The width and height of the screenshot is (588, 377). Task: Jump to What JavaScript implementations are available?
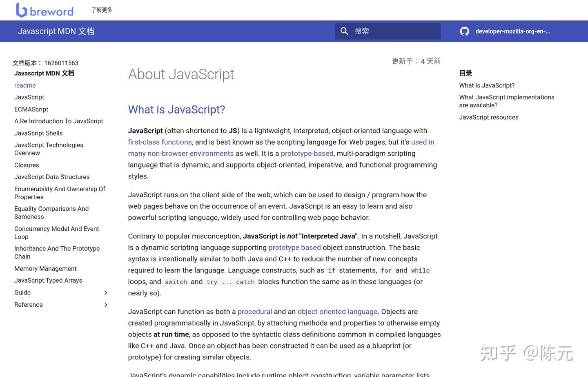[506, 101]
